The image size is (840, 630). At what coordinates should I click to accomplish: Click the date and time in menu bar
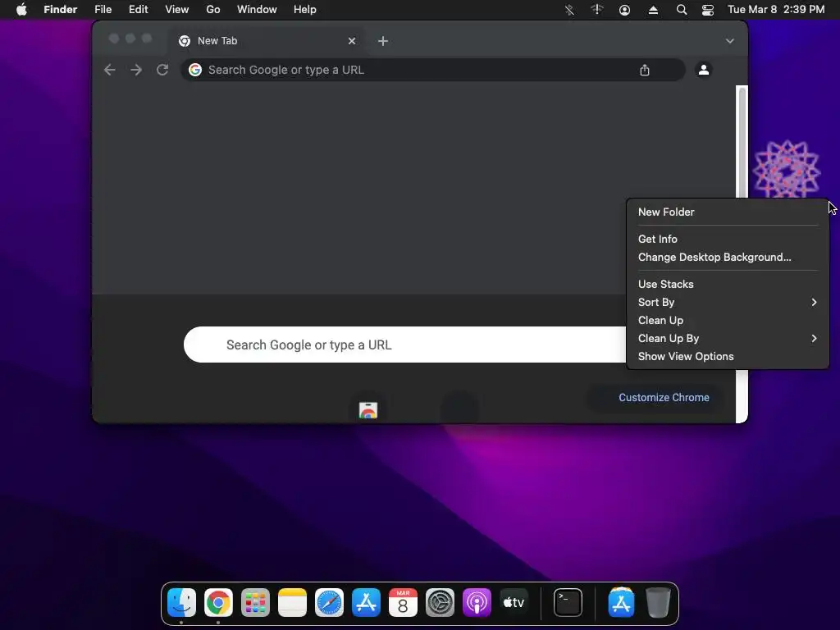[776, 10]
